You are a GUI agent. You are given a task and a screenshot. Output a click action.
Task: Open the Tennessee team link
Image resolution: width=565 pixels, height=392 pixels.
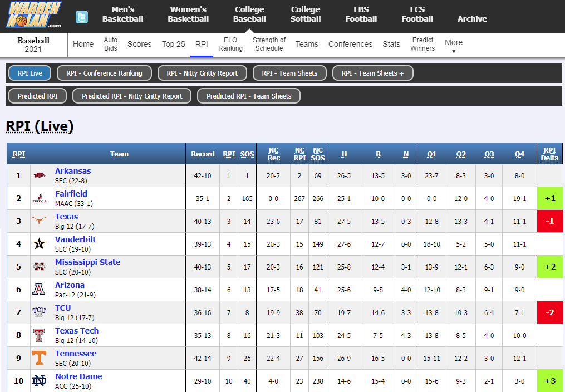(76, 354)
